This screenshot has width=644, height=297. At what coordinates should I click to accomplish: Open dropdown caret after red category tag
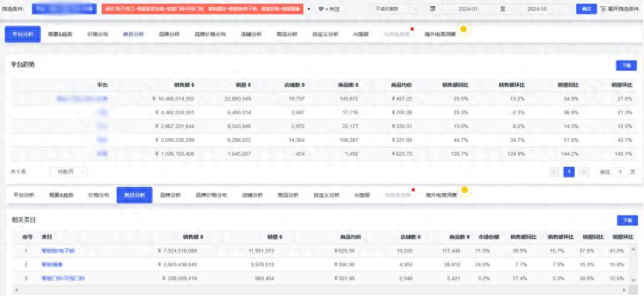click(309, 9)
